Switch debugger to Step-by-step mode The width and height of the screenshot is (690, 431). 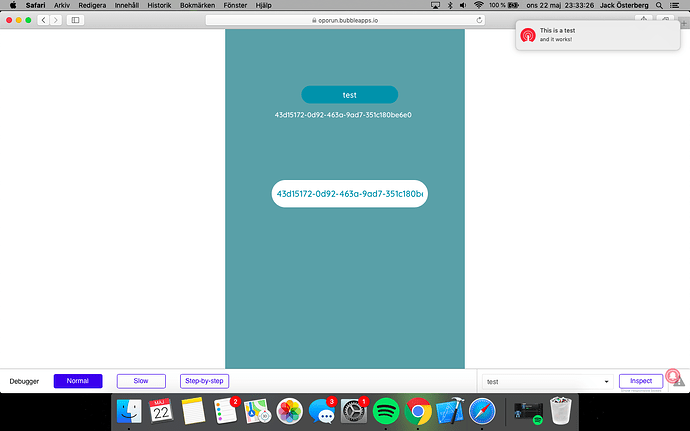pyautogui.click(x=204, y=381)
